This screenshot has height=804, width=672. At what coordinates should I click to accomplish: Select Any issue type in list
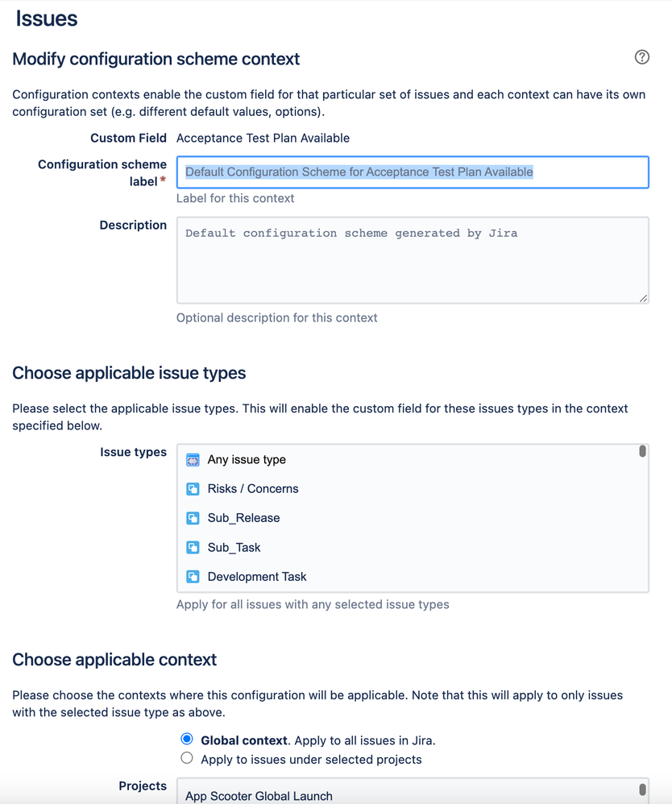click(247, 460)
